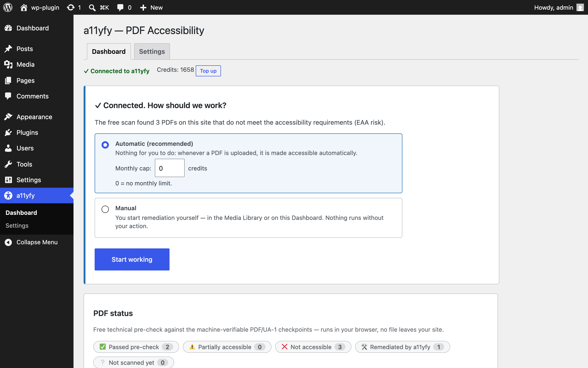Open the Media menu item
The height and width of the screenshot is (368, 588).
click(x=37, y=64)
